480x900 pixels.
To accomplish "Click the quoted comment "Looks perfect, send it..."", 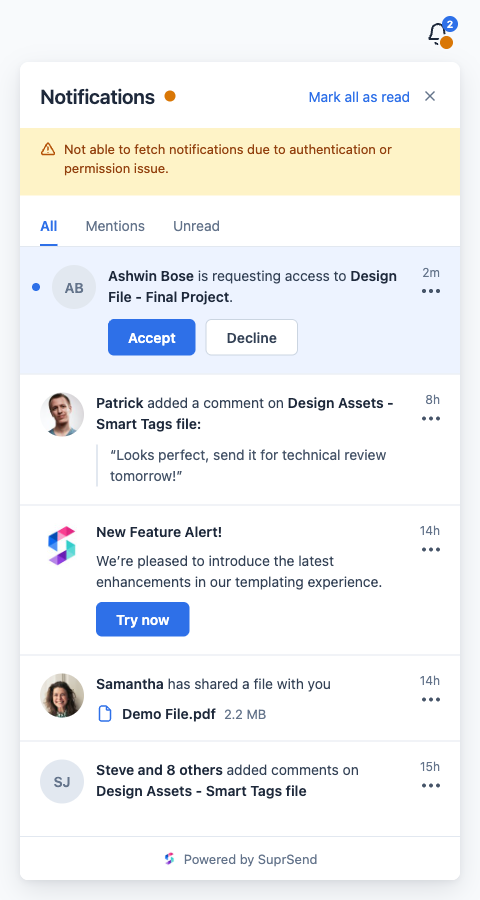I will (x=248, y=465).
